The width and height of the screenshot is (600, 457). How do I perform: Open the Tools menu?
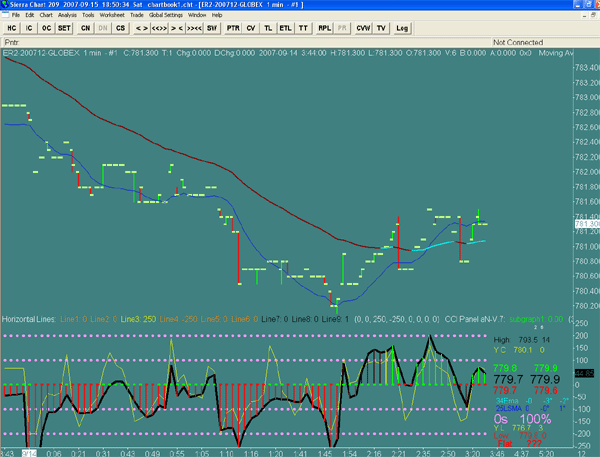click(88, 15)
